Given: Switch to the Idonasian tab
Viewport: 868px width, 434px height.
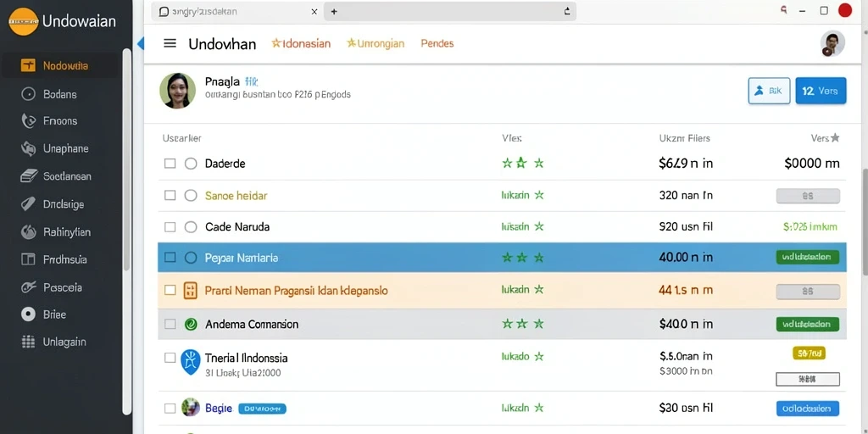Looking at the screenshot, I should 301,43.
